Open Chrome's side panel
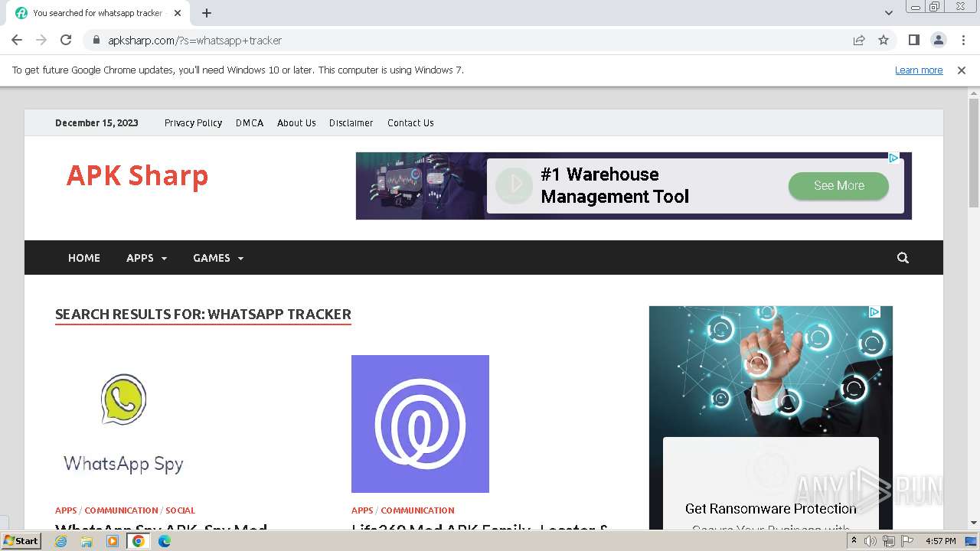 point(913,40)
